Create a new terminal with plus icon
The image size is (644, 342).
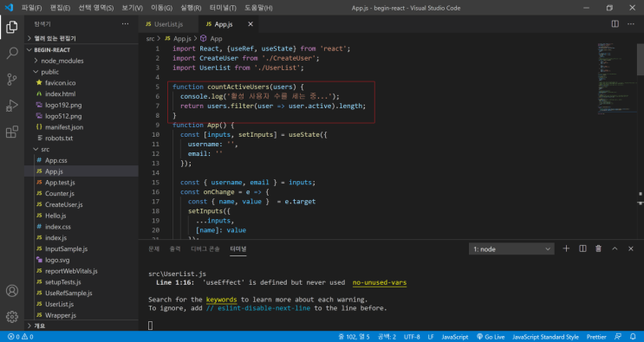[566, 248]
